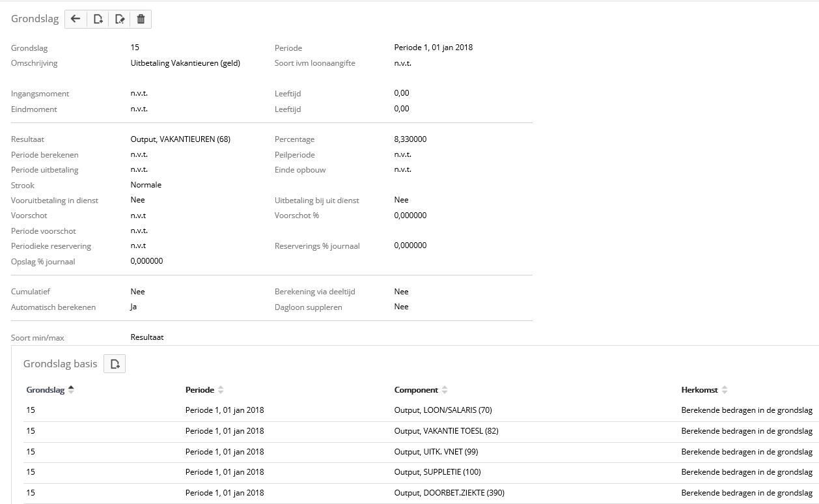Click the Percentage value 8,330000
The width and height of the screenshot is (819, 504).
click(410, 139)
